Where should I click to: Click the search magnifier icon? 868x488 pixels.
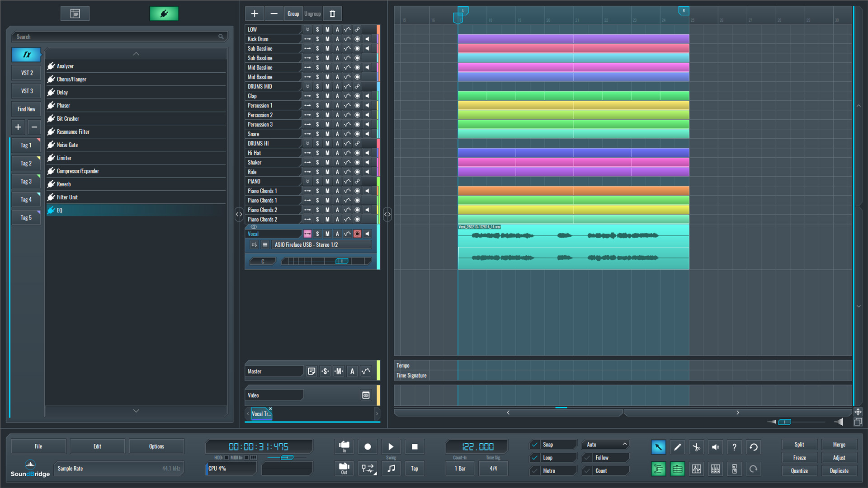coord(221,37)
